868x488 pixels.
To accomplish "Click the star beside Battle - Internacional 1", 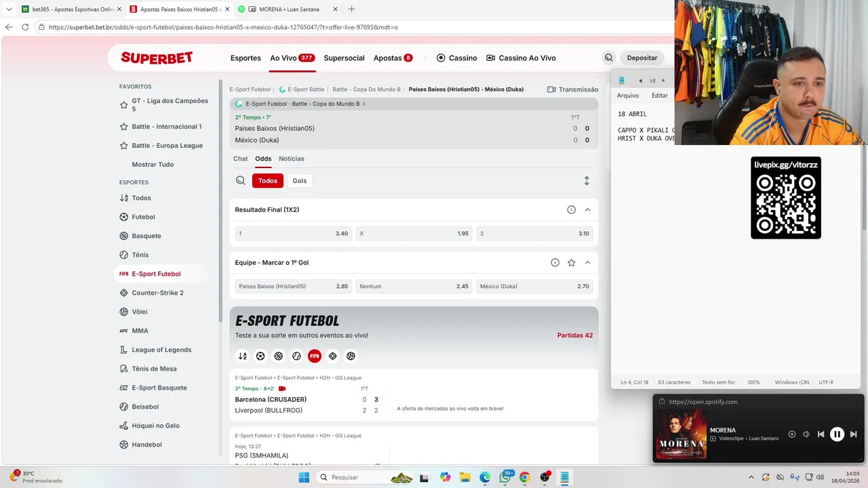I will point(123,127).
